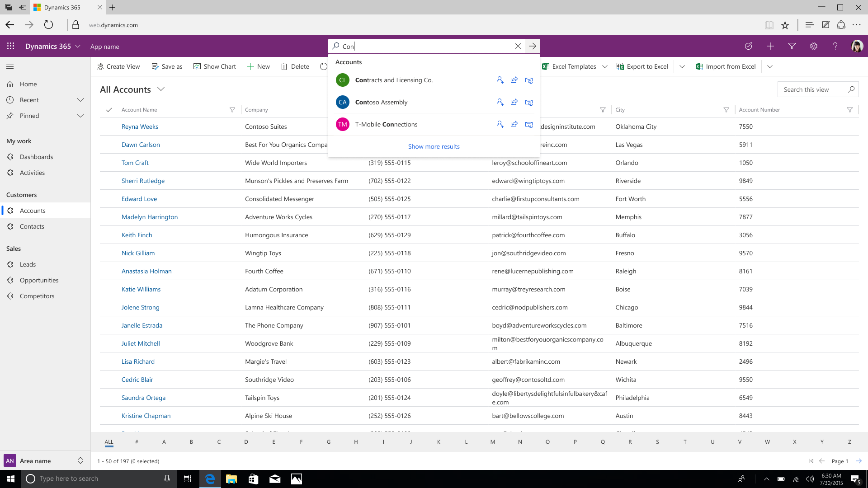Click the Import from Excel icon
Viewport: 868px width, 488px height.
coord(698,66)
